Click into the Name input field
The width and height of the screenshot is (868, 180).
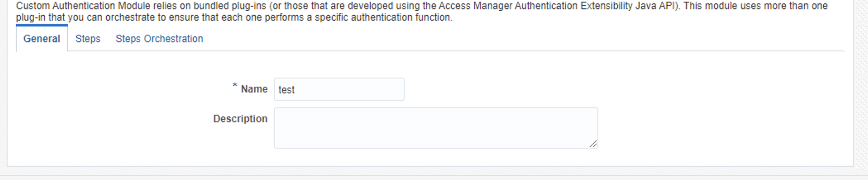coord(339,90)
